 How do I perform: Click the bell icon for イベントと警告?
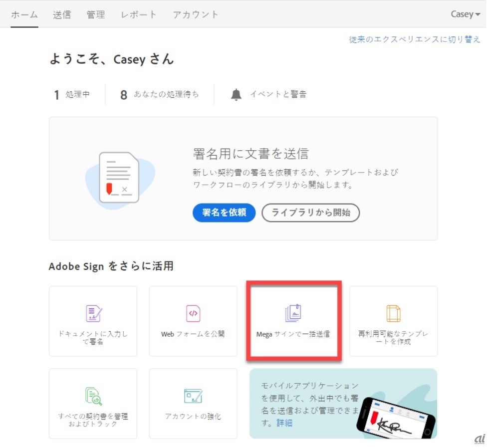click(x=236, y=94)
